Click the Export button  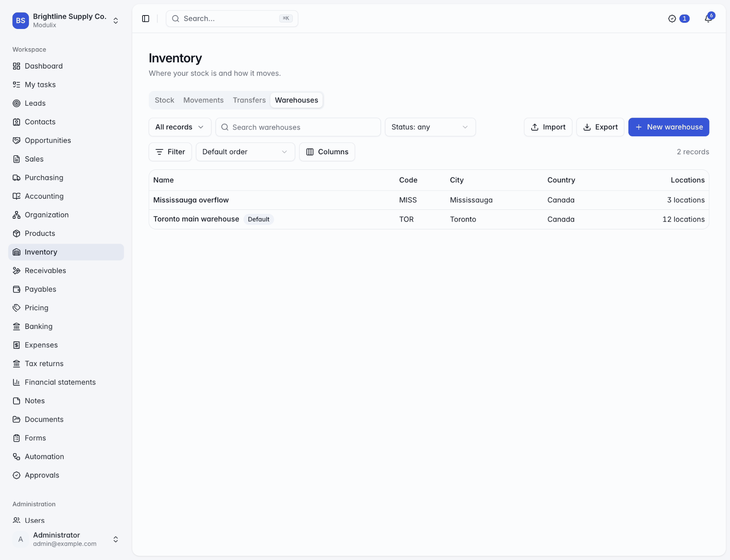600,127
